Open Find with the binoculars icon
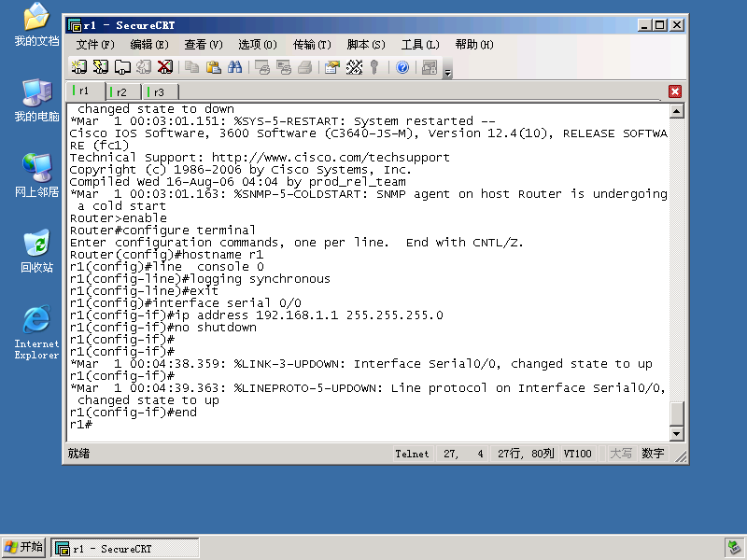Image resolution: width=747 pixels, height=560 pixels. click(x=235, y=67)
